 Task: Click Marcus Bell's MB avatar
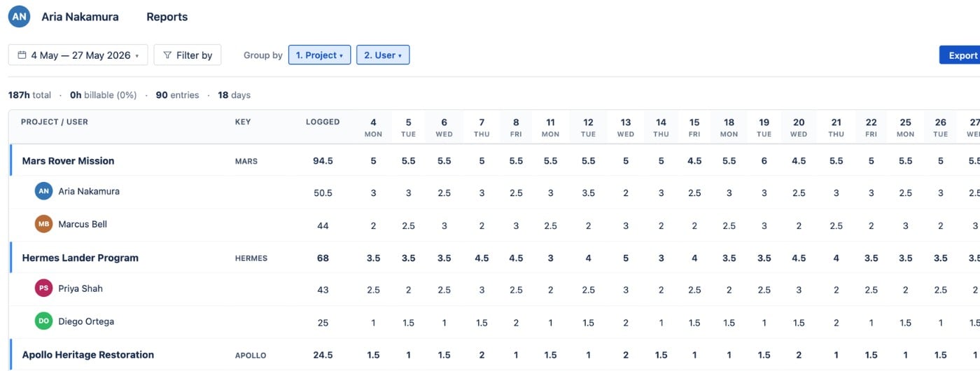[x=44, y=224]
